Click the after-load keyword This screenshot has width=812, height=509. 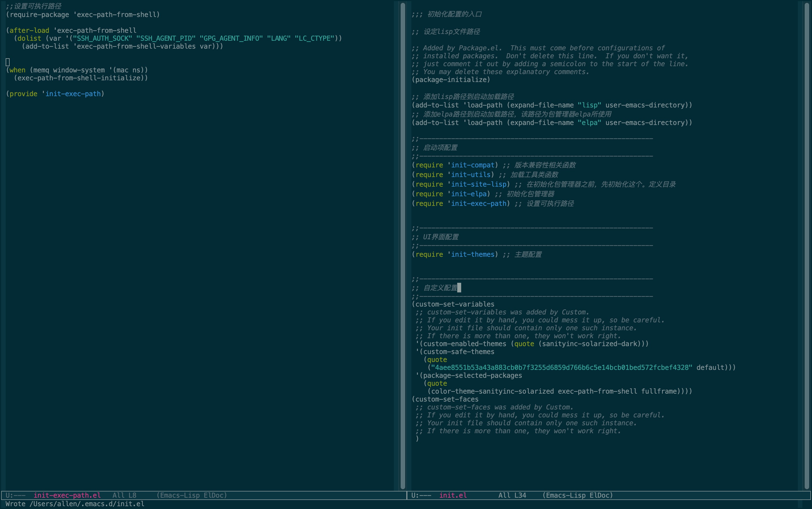[29, 30]
